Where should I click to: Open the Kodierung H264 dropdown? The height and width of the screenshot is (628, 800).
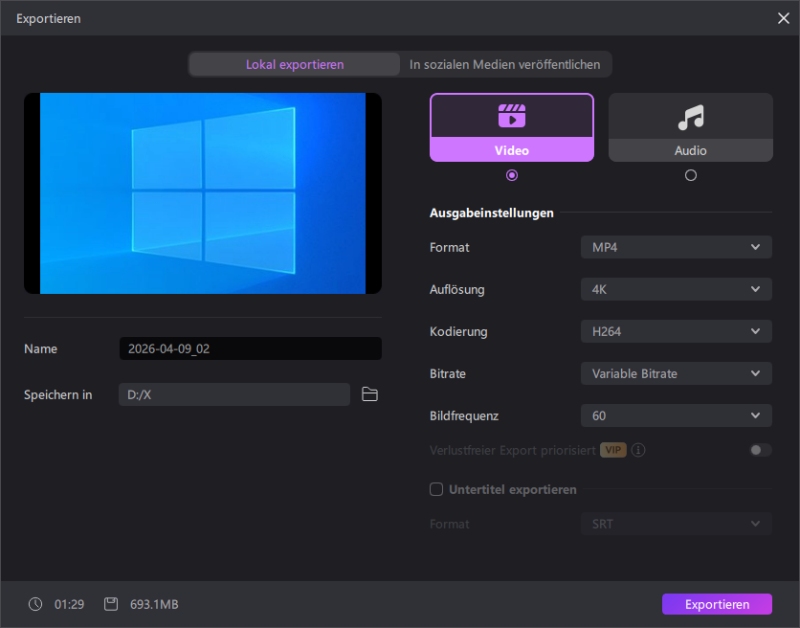coord(676,331)
